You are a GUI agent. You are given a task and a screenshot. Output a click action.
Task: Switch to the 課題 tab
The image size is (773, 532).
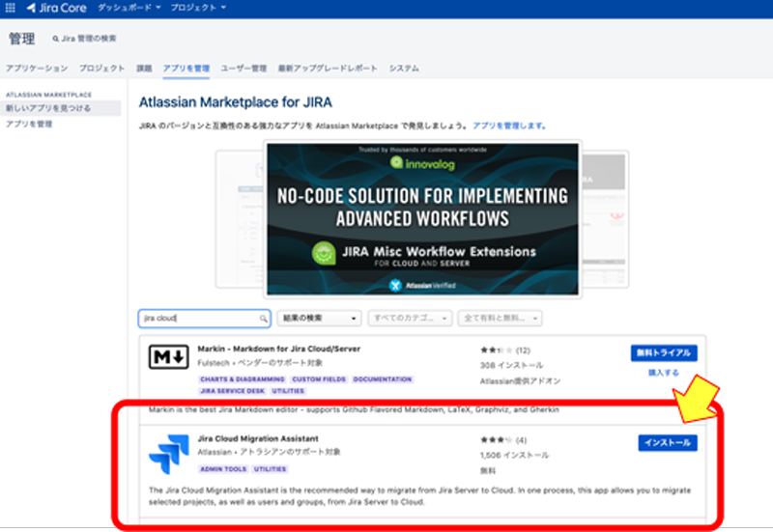point(144,69)
